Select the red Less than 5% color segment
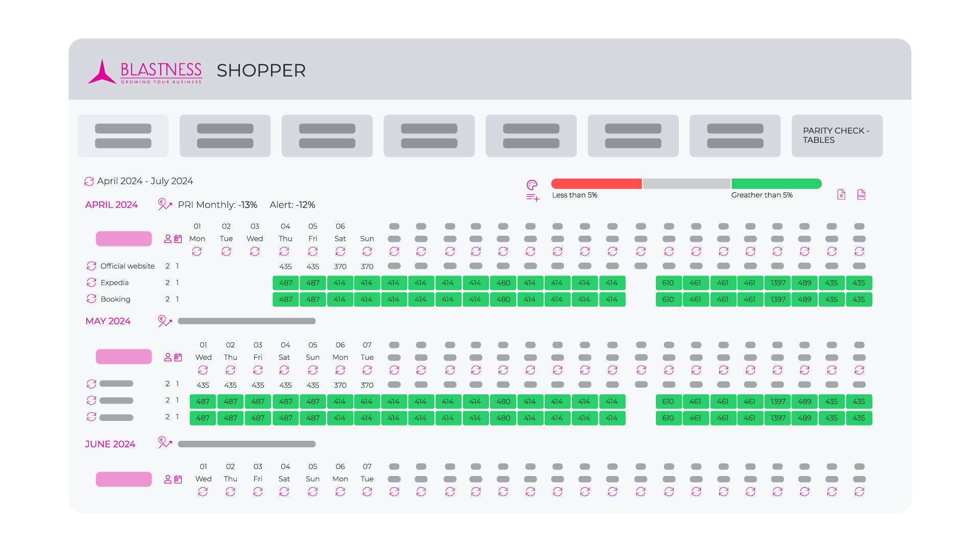 click(596, 184)
